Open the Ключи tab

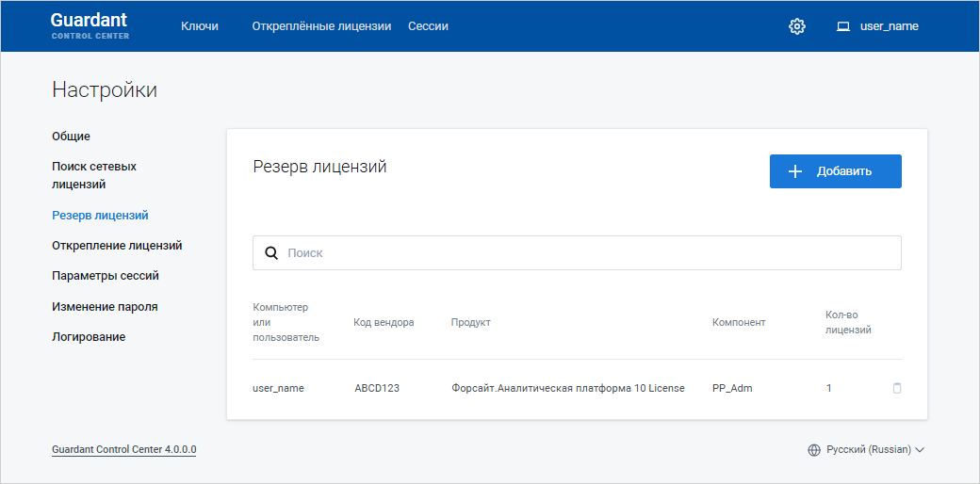tap(200, 26)
